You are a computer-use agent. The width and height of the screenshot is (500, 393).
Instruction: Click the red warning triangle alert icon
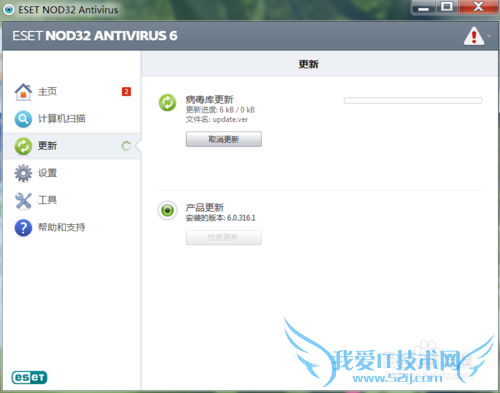(x=474, y=36)
